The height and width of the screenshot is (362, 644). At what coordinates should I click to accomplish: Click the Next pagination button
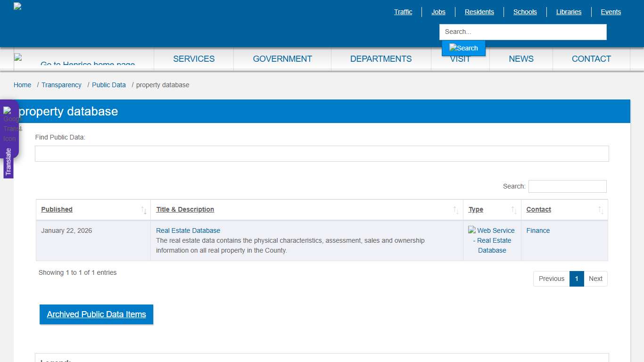(595, 279)
